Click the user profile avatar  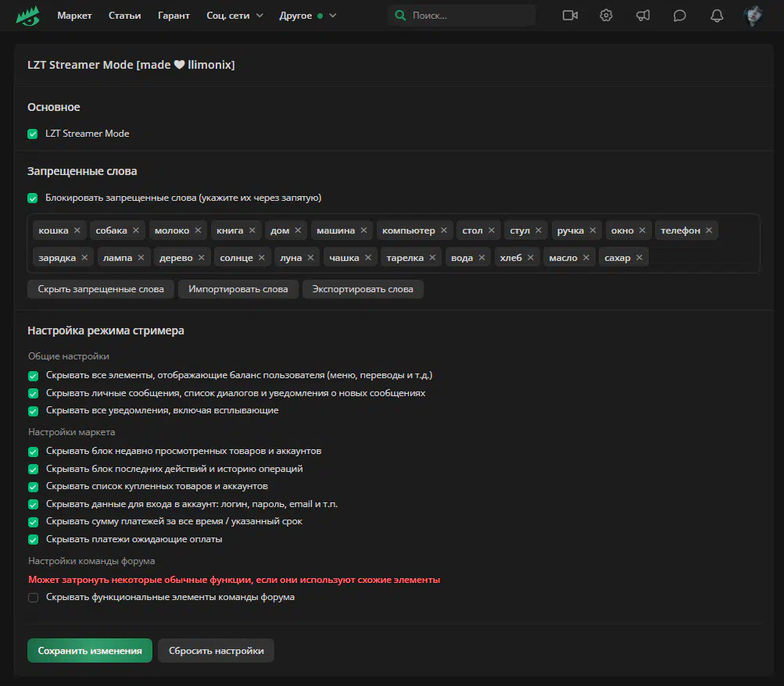coord(753,16)
